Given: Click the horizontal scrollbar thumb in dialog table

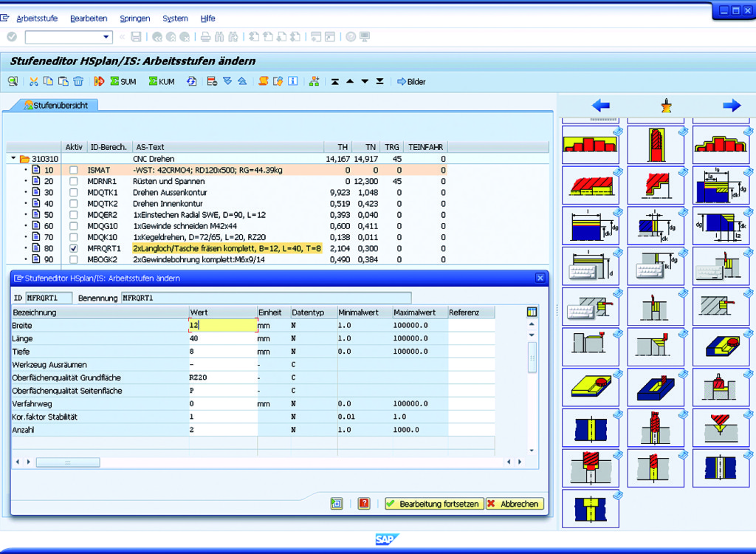Looking at the screenshot, I should coord(68,462).
